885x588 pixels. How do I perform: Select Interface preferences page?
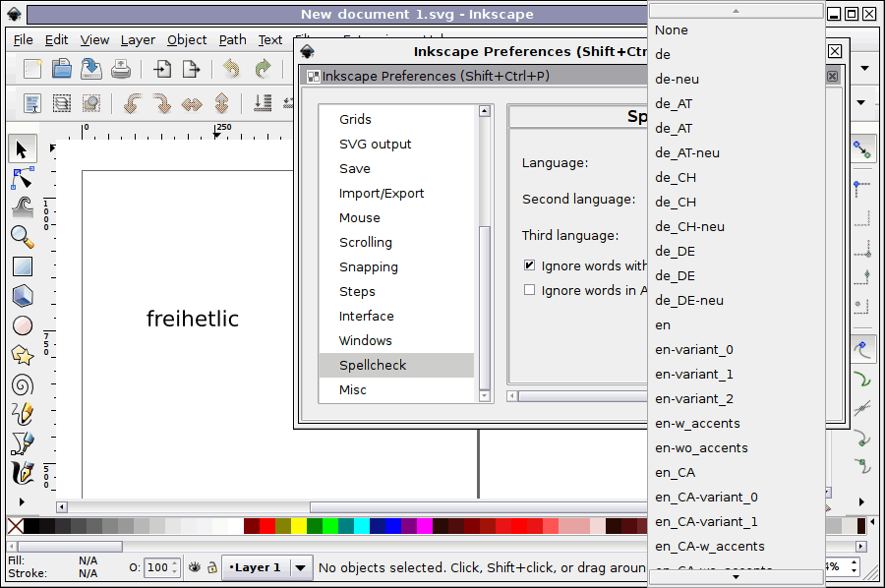pyautogui.click(x=397, y=316)
